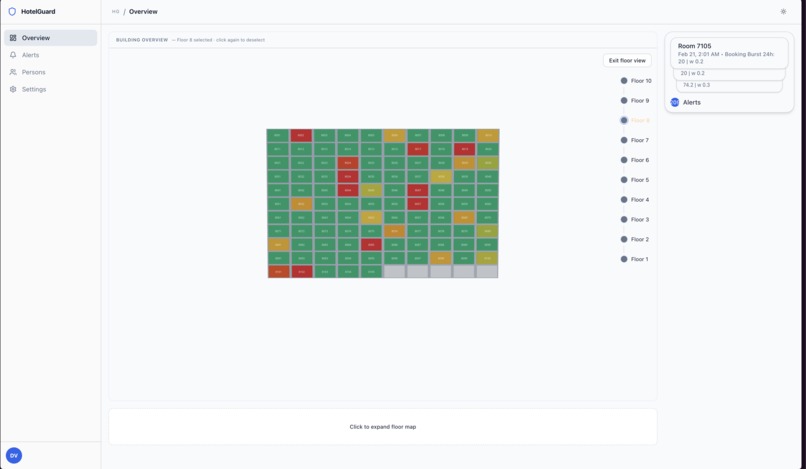Select yellow-green room 8100
The image size is (806, 469).
(x=488, y=258)
